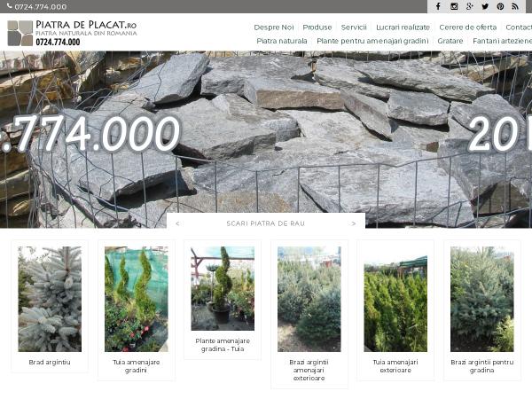532x399 pixels.
Task: Open Cerere de oferta page
Action: (467, 27)
